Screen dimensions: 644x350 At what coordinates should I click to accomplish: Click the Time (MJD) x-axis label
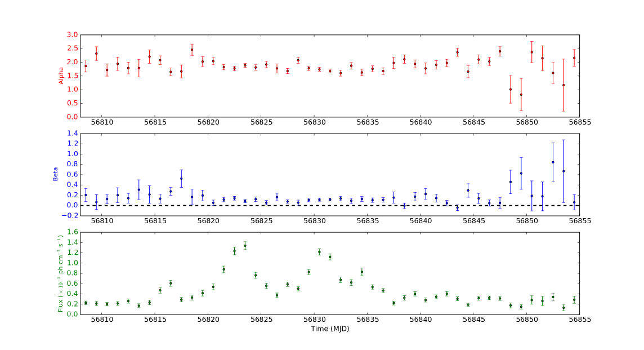tap(330, 329)
